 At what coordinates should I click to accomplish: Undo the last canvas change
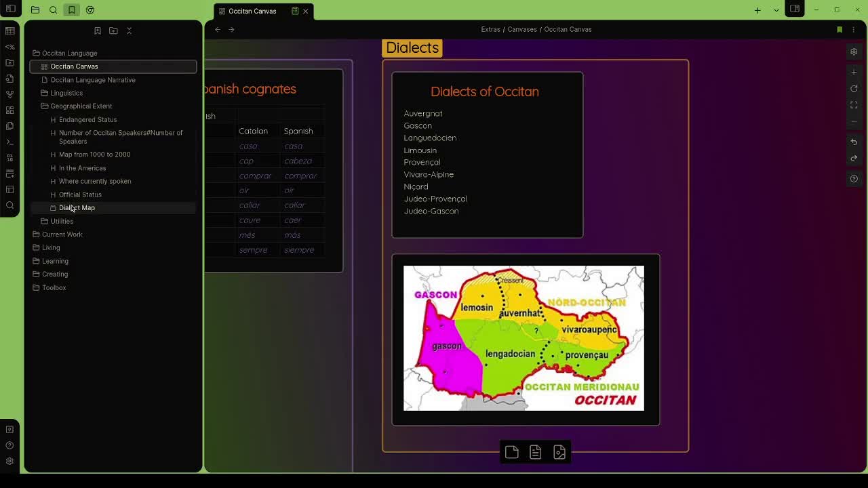point(854,142)
